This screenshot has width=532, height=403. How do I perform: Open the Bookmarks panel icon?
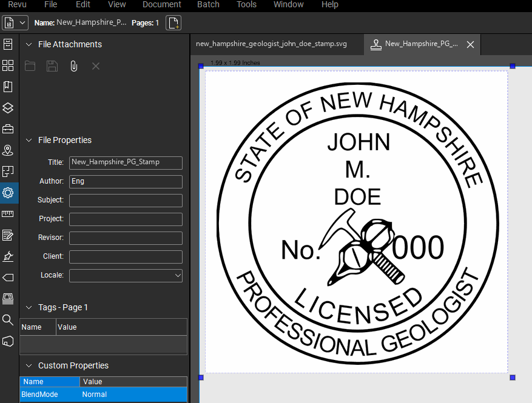pyautogui.click(x=8, y=87)
